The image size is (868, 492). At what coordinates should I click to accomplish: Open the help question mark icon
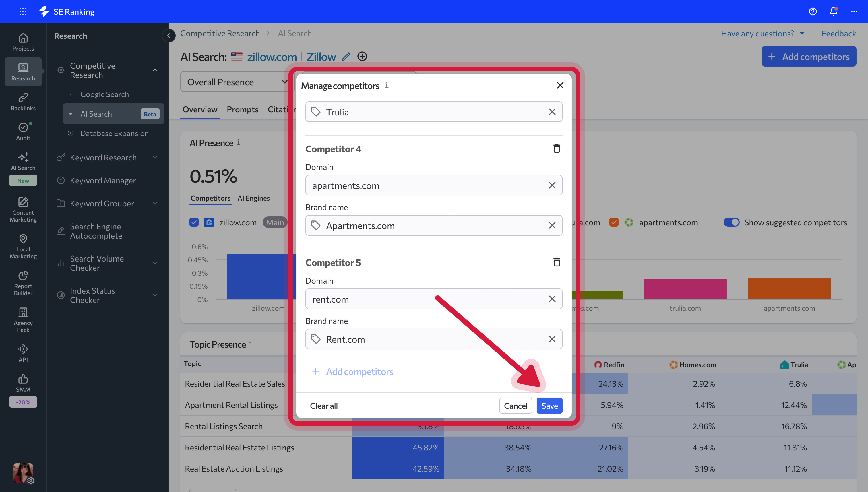pyautogui.click(x=813, y=11)
